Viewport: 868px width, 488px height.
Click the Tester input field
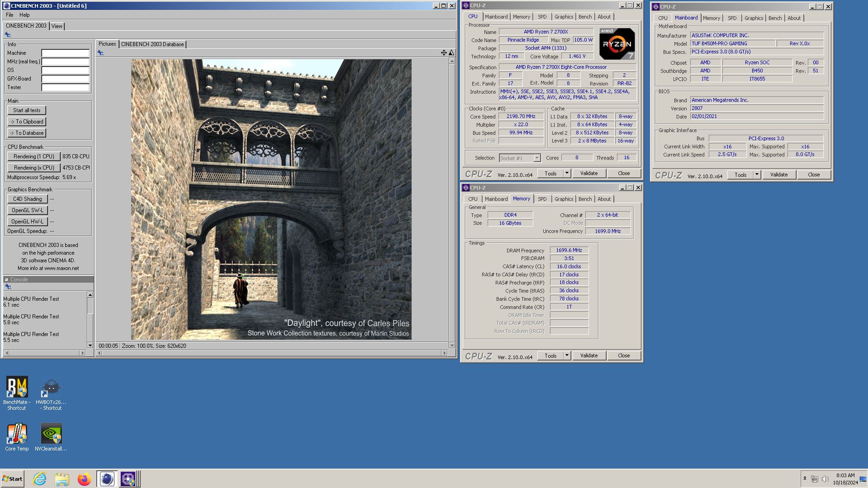[x=65, y=87]
